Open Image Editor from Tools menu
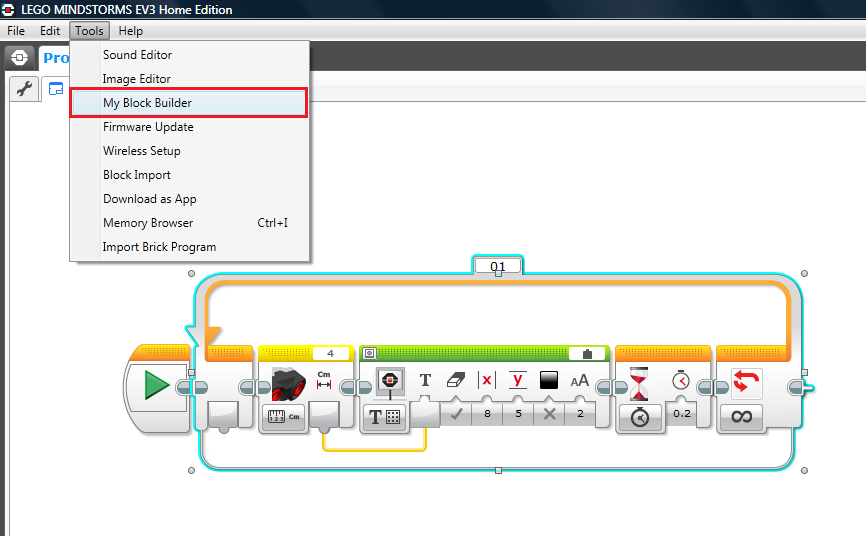866x536 pixels. (x=136, y=79)
